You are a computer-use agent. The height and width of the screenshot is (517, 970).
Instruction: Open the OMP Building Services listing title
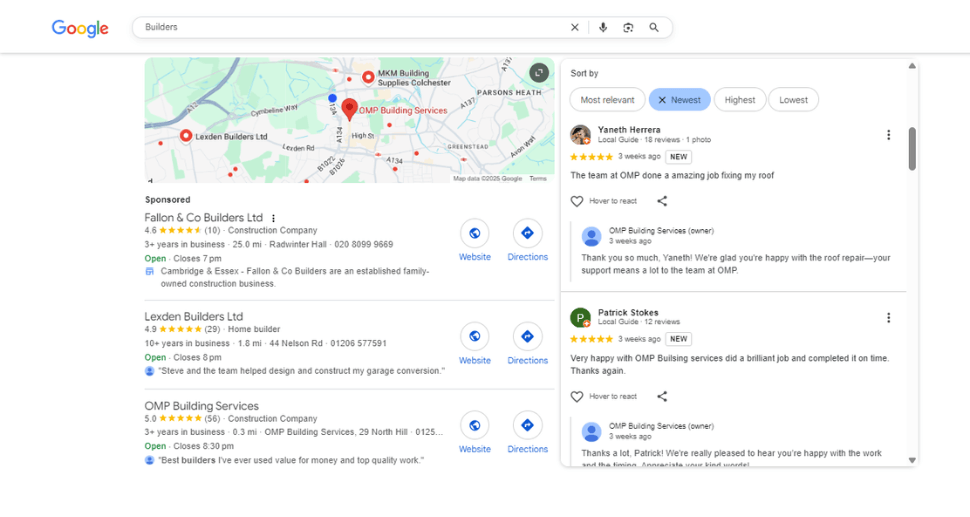(x=202, y=406)
